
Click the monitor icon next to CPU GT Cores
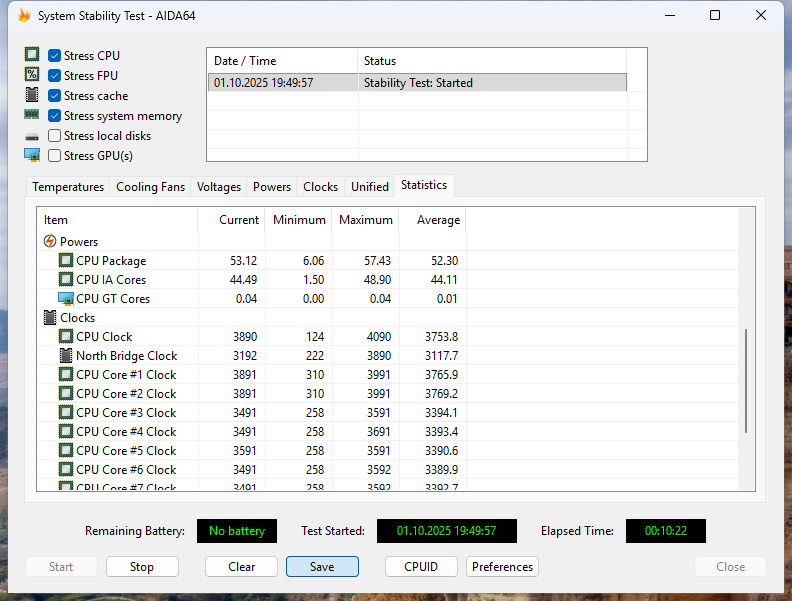tap(66, 298)
